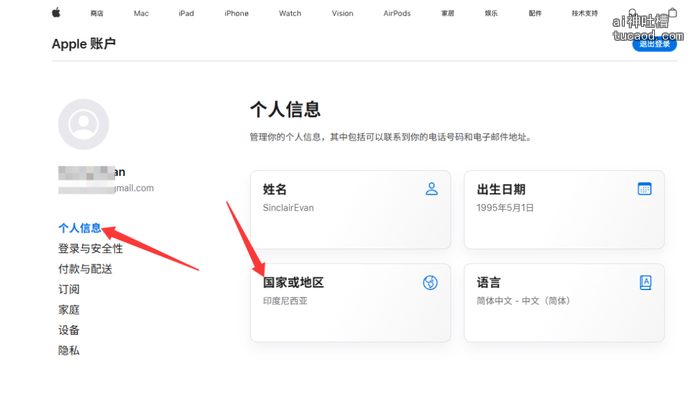The image size is (700, 415).
Task: Click the calendar icon on 出生日期 card
Action: click(645, 189)
